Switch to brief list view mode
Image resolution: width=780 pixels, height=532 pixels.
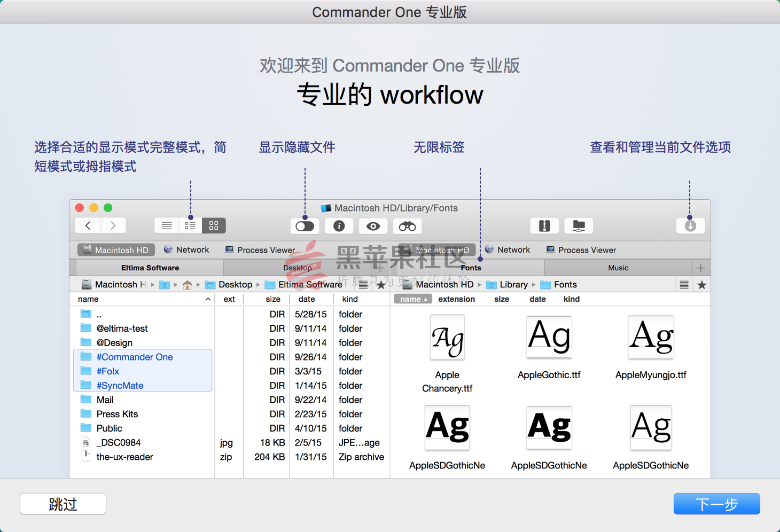click(190, 225)
